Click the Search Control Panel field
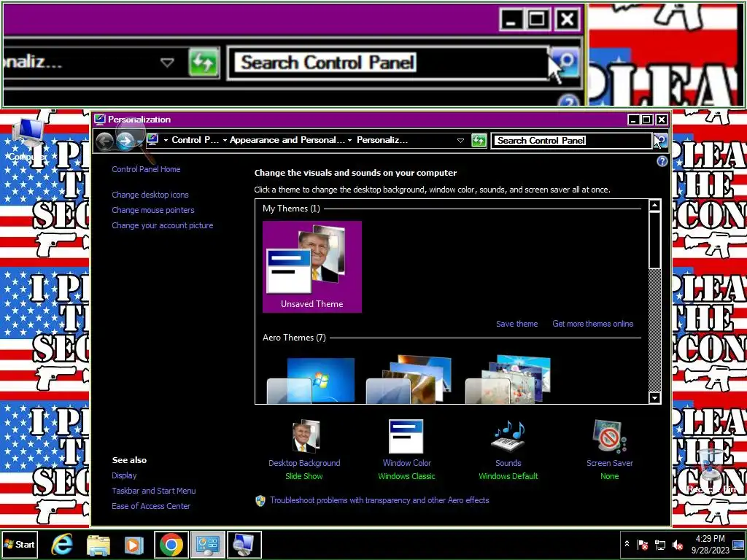747x560 pixels. click(571, 141)
